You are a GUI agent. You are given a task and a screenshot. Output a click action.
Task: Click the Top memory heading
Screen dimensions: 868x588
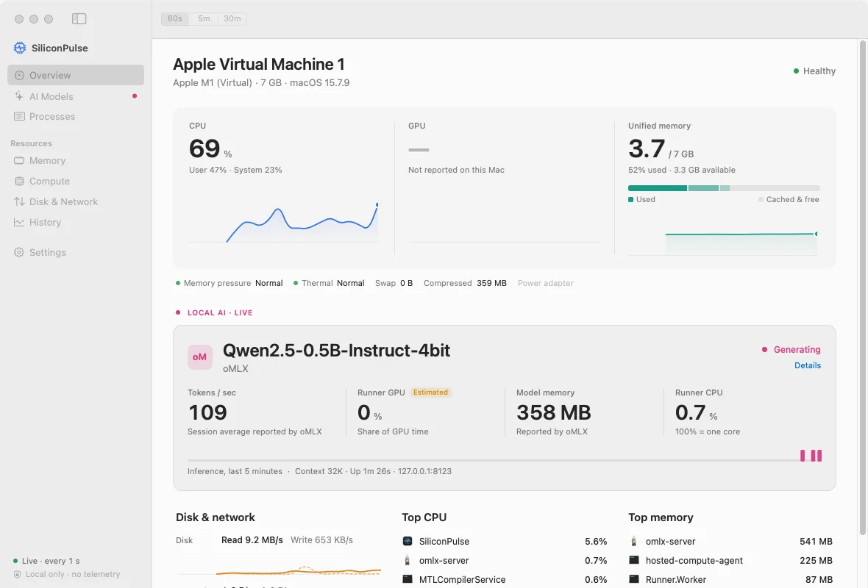[661, 517]
